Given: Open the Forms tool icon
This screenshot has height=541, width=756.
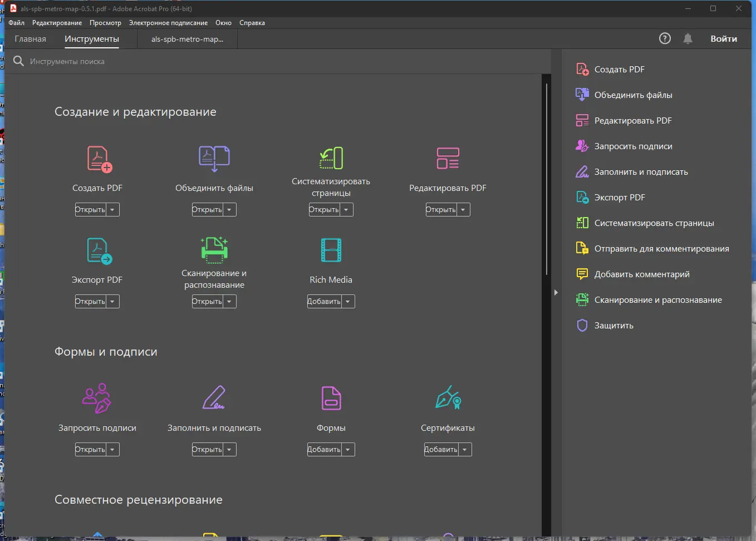Looking at the screenshot, I should point(331,398).
